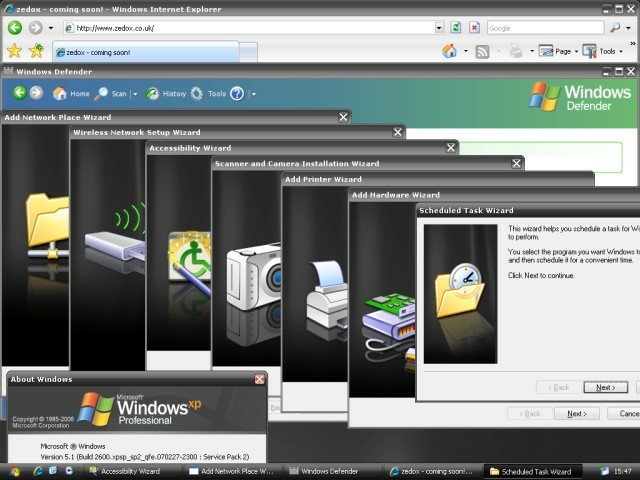Open History in Windows Defender

[x=166, y=93]
